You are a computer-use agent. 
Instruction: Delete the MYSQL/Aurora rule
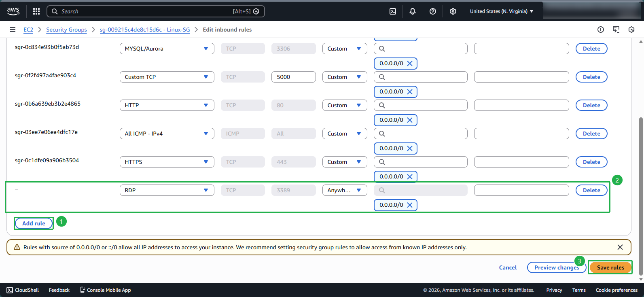click(x=591, y=49)
